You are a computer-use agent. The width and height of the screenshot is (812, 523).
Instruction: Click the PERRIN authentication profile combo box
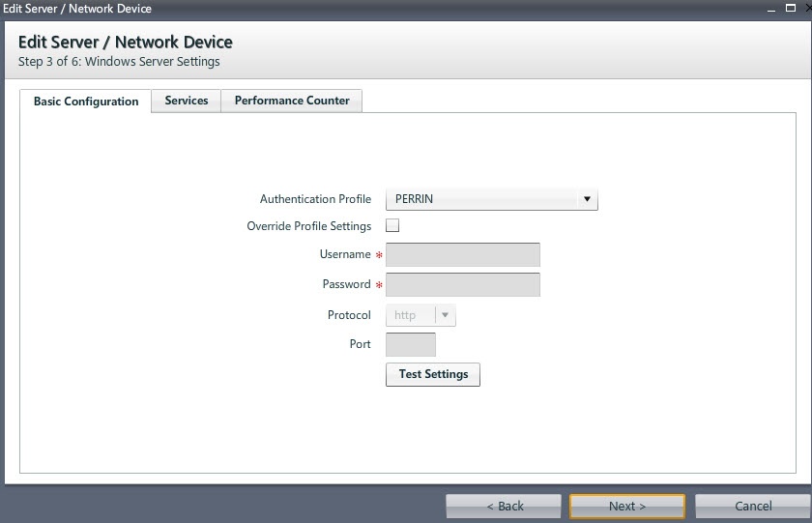[x=481, y=199]
